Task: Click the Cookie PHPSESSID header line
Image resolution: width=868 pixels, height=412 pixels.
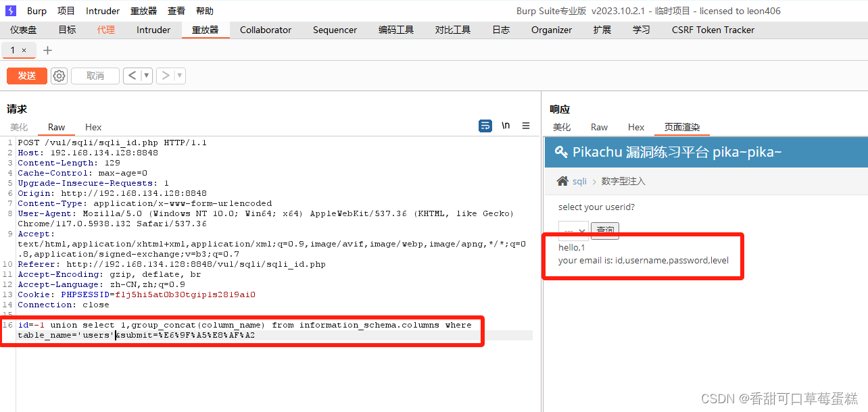Action: (x=137, y=294)
